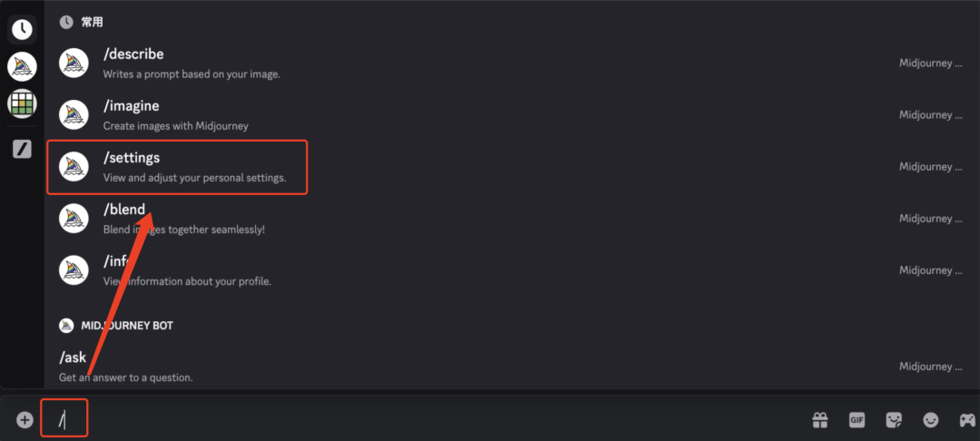Open the sticker picker

tap(894, 420)
